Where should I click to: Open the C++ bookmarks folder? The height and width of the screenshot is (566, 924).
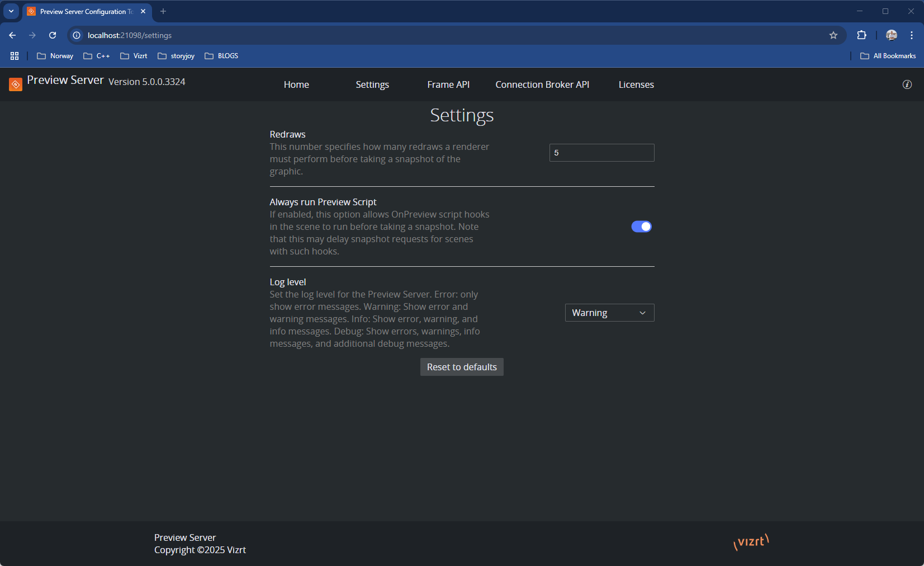coord(96,56)
